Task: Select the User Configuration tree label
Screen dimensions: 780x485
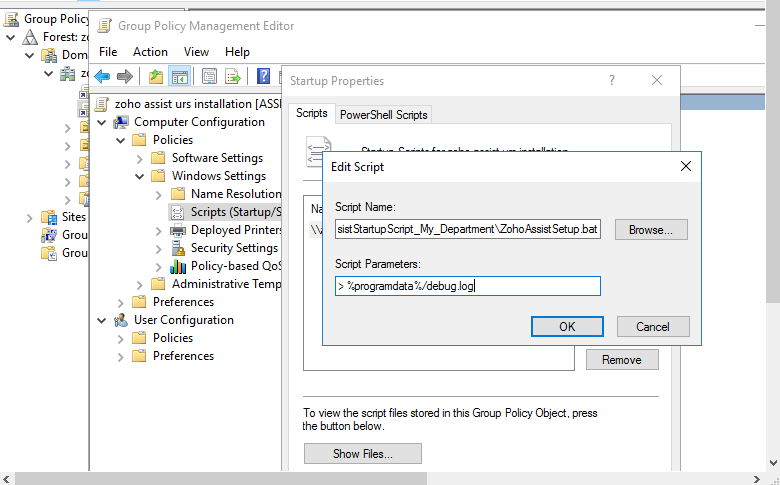Action: 184,320
